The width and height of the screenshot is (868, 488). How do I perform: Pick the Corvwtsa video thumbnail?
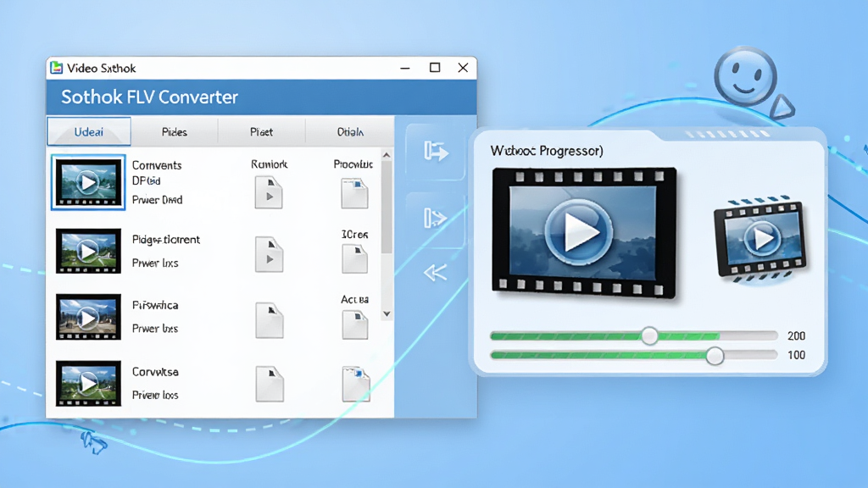coord(88,383)
